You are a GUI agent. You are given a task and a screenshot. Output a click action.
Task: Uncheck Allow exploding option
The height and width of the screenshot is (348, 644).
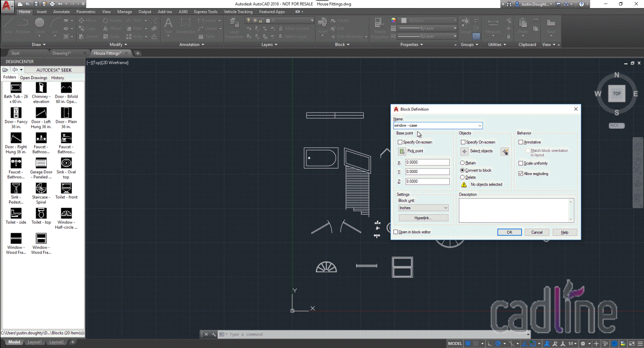pyautogui.click(x=521, y=173)
